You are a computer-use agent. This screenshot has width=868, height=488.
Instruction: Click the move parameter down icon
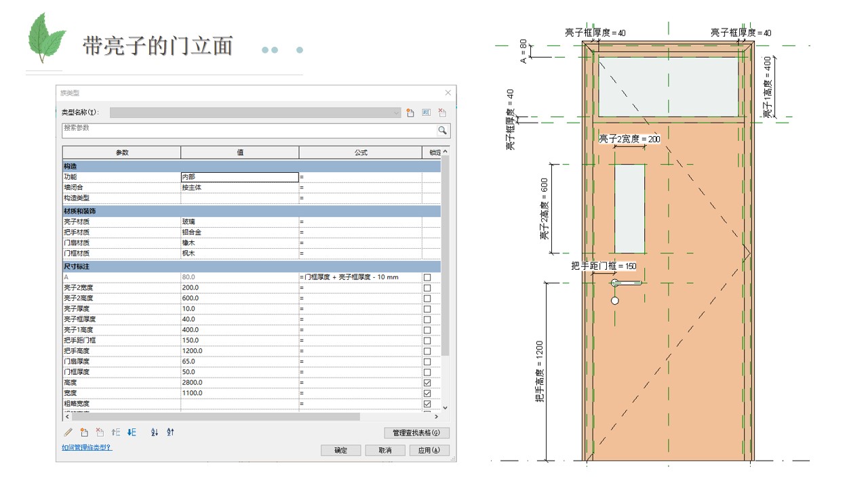132,432
